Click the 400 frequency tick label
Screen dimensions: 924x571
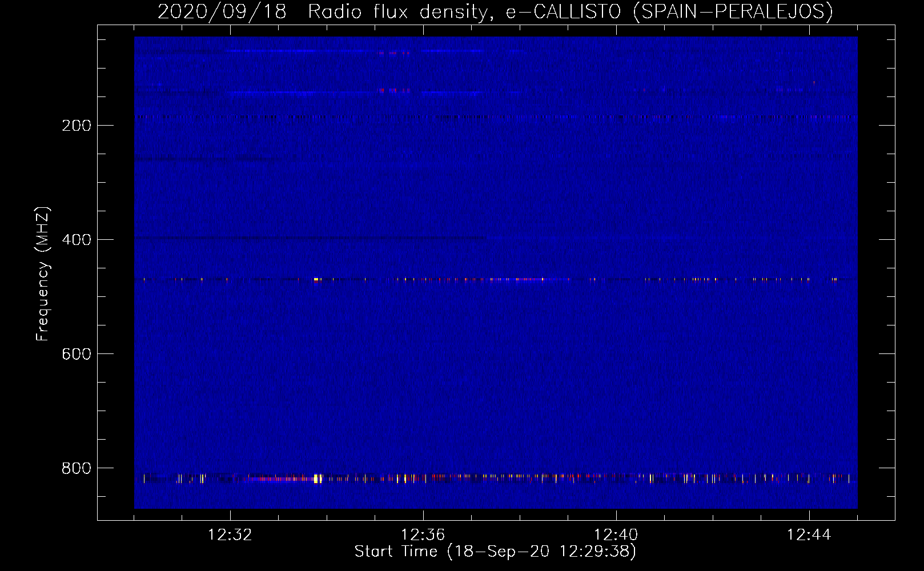pyautogui.click(x=77, y=240)
